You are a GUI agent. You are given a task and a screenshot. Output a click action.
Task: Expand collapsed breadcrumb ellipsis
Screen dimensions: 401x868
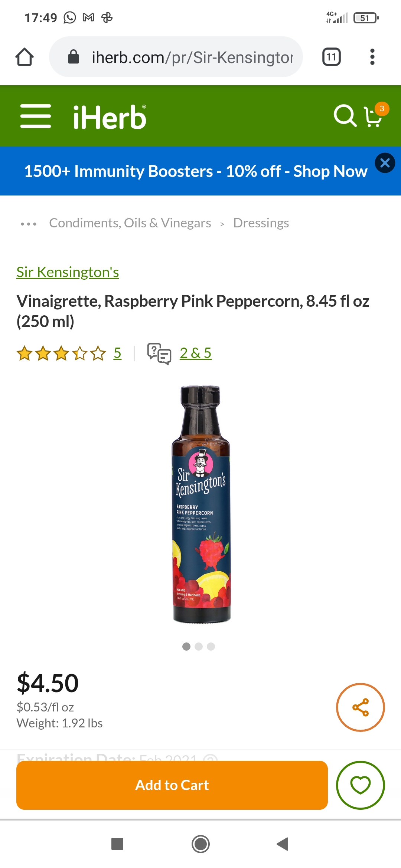click(x=29, y=224)
